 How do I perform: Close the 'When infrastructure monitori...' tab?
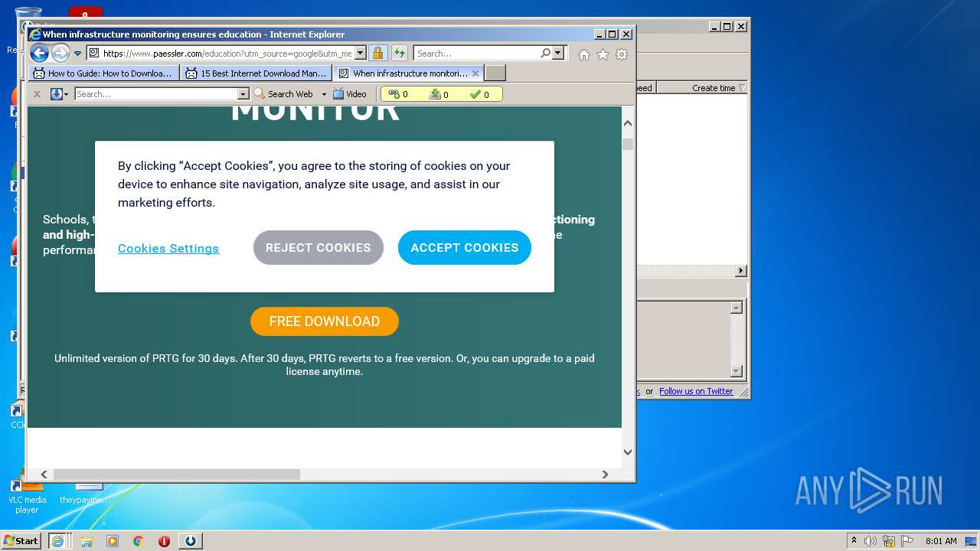[x=475, y=73]
